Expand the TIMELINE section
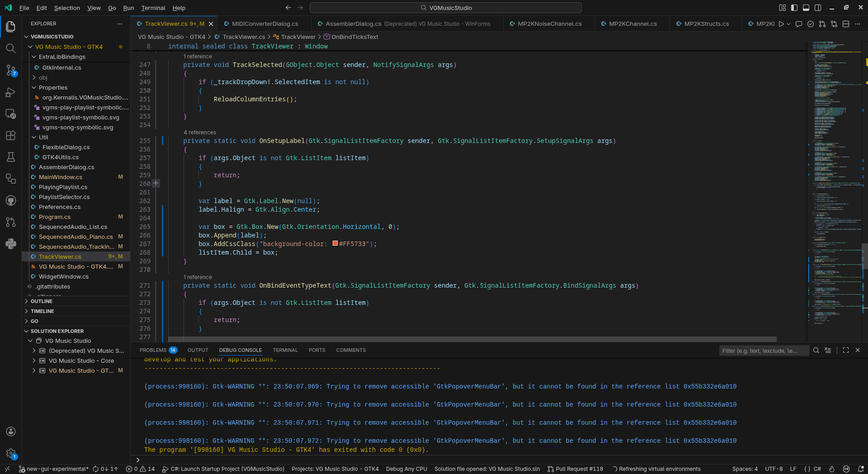 (x=42, y=311)
